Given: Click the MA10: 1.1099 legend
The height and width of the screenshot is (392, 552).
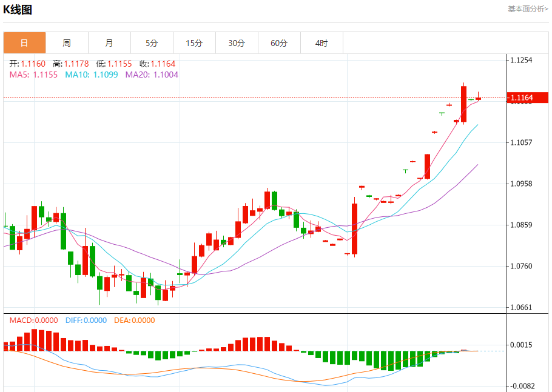Looking at the screenshot, I should tap(92, 75).
